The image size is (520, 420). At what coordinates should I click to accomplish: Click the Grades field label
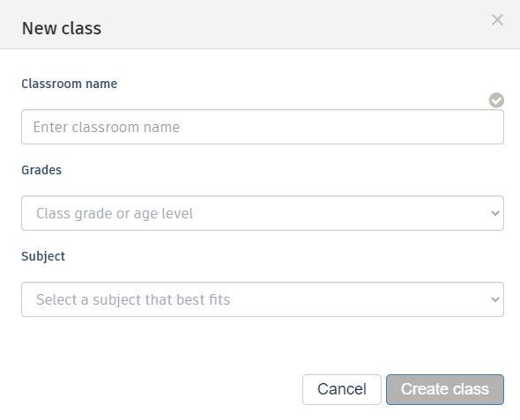41,170
